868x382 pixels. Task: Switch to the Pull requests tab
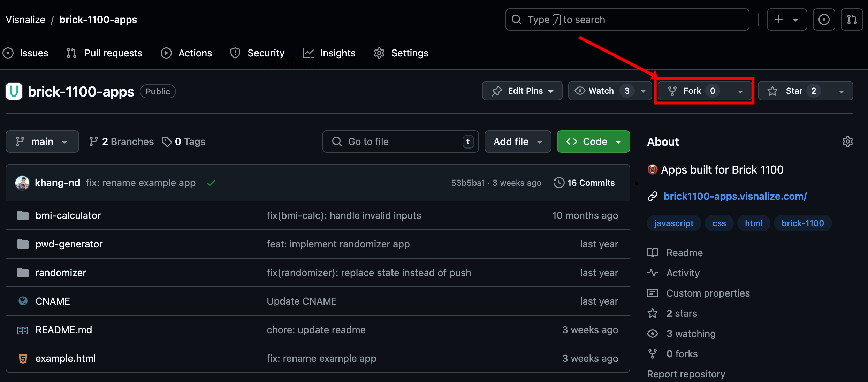point(105,53)
